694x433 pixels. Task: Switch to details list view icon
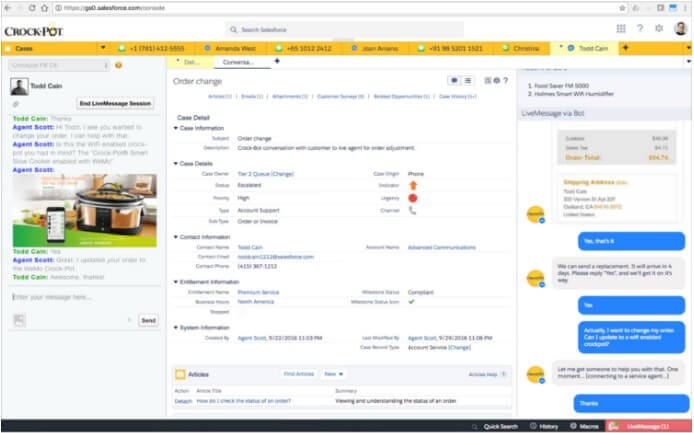click(467, 81)
